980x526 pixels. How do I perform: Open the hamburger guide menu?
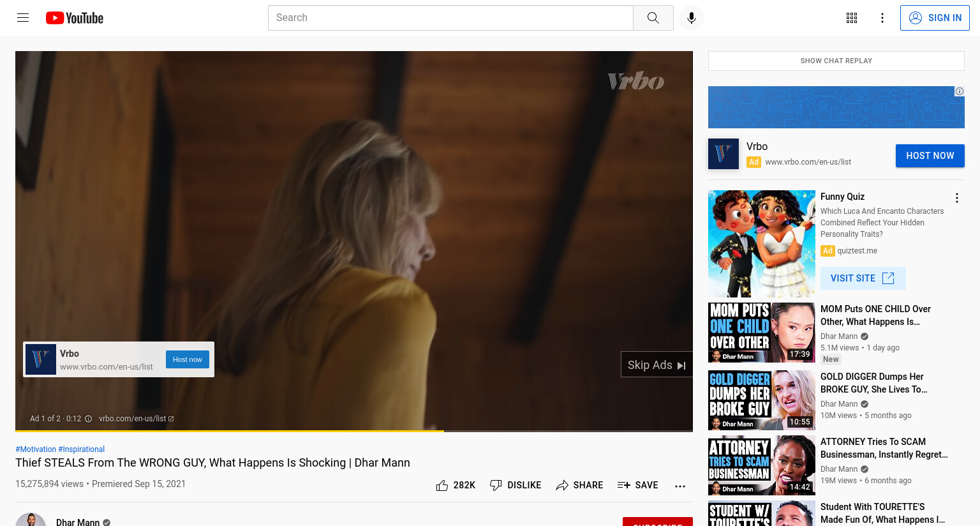coord(23,18)
